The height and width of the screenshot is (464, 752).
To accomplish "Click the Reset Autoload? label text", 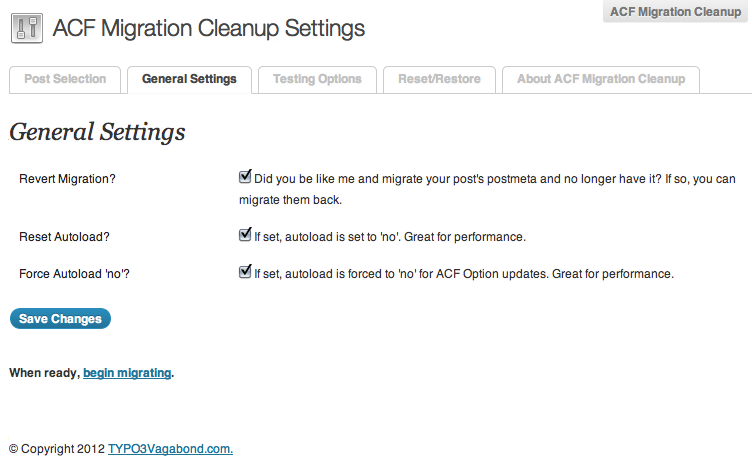I will [64, 237].
